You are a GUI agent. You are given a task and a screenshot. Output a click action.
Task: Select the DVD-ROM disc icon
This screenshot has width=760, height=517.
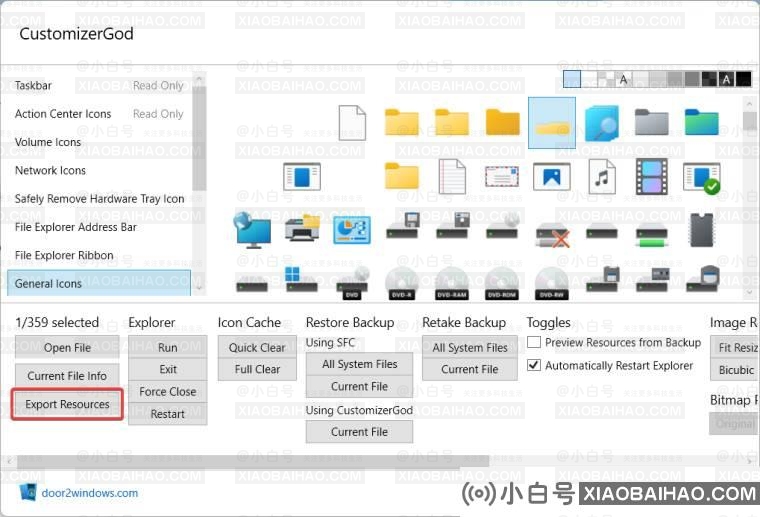tap(502, 283)
